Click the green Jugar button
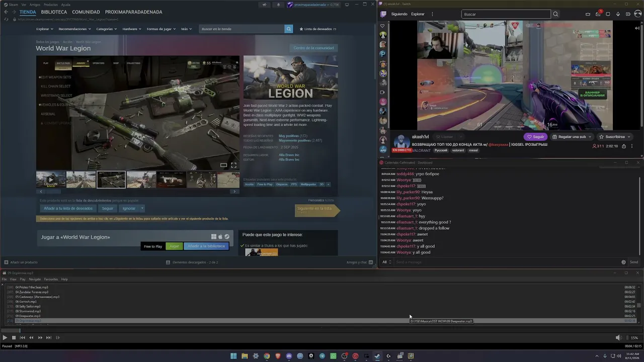This screenshot has width=644, height=362. [174, 246]
